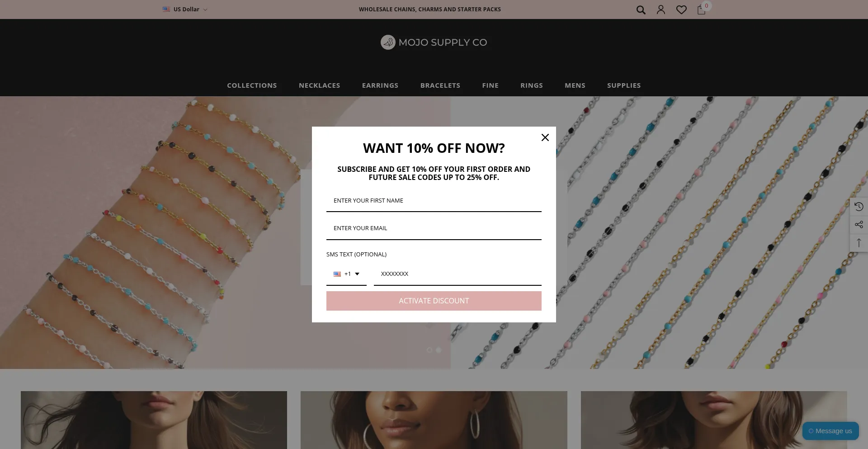Viewport: 868px width, 449px height.
Task: Open the +1 country code dropdown
Action: 346,274
